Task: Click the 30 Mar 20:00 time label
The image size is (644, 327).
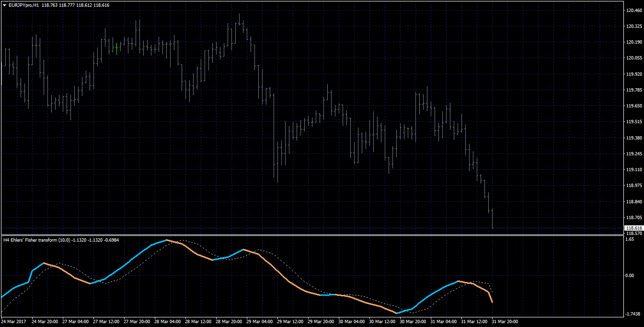Action: pyautogui.click(x=413, y=322)
